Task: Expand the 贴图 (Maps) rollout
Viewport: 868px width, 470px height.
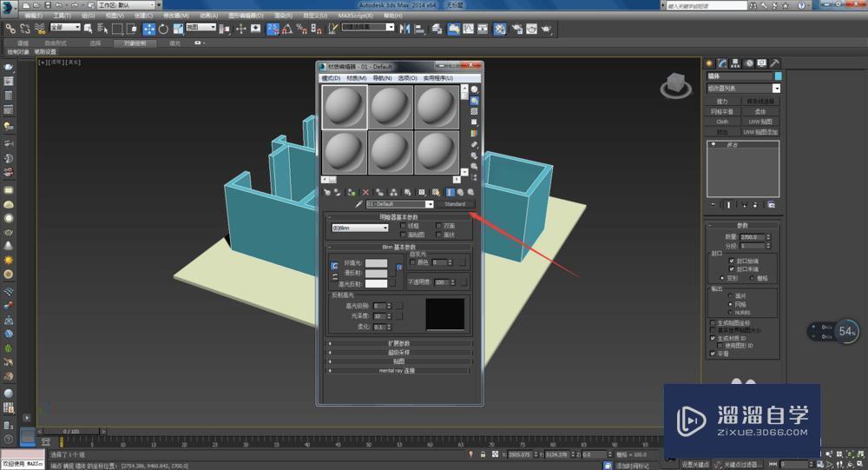Action: (x=398, y=361)
